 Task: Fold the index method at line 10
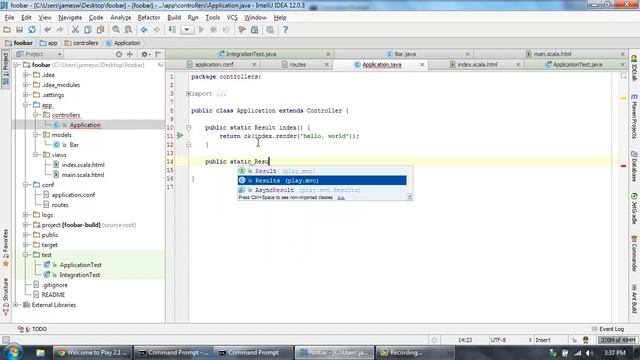pyautogui.click(x=189, y=128)
